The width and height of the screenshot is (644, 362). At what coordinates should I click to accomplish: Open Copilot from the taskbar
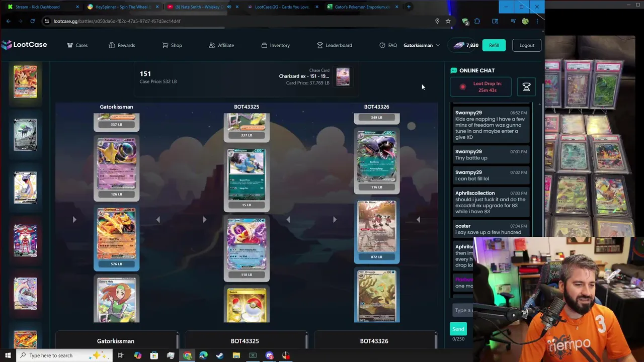(137, 355)
